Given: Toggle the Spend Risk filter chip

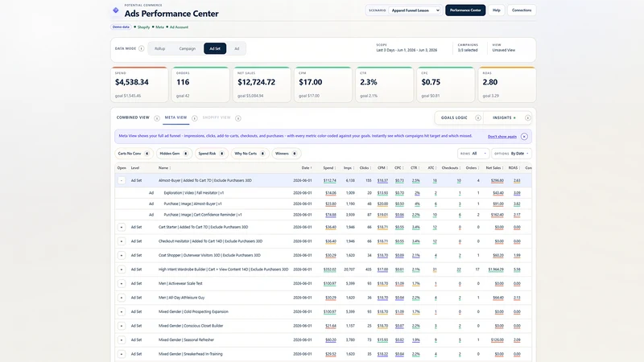Looking at the screenshot, I should click(212, 154).
